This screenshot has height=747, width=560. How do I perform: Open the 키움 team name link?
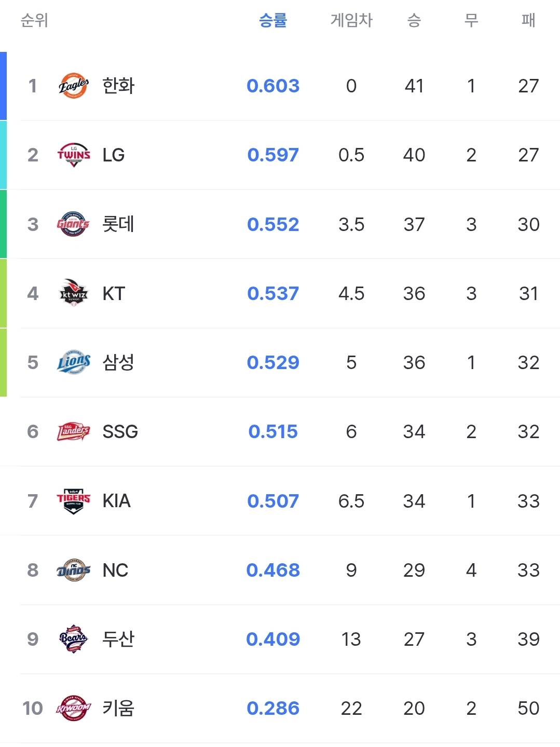point(118,708)
